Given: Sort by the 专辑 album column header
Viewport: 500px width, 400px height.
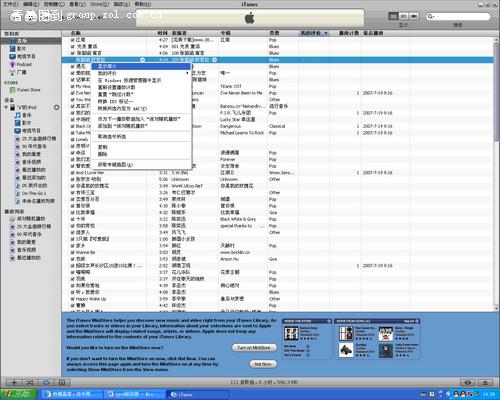Looking at the screenshot, I should point(243,33).
